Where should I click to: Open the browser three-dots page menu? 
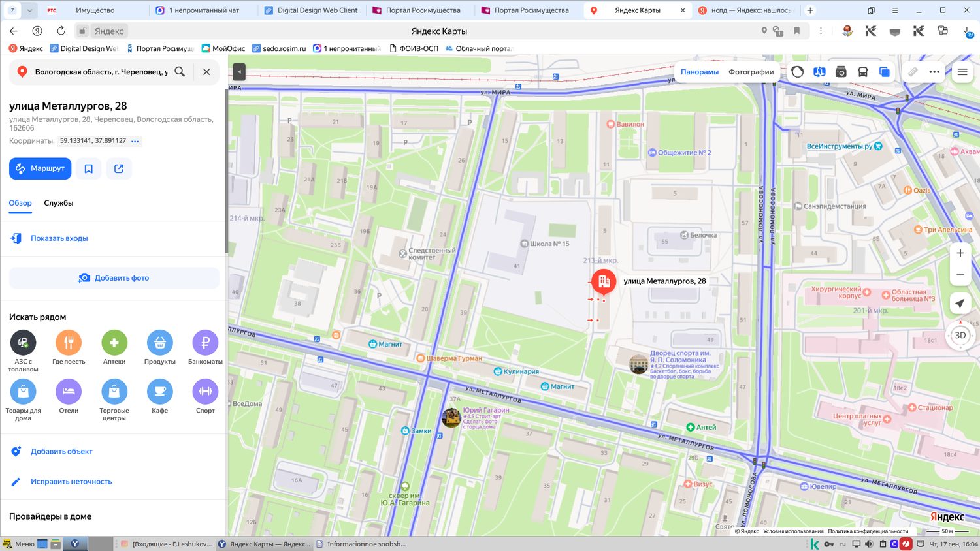coord(821,31)
